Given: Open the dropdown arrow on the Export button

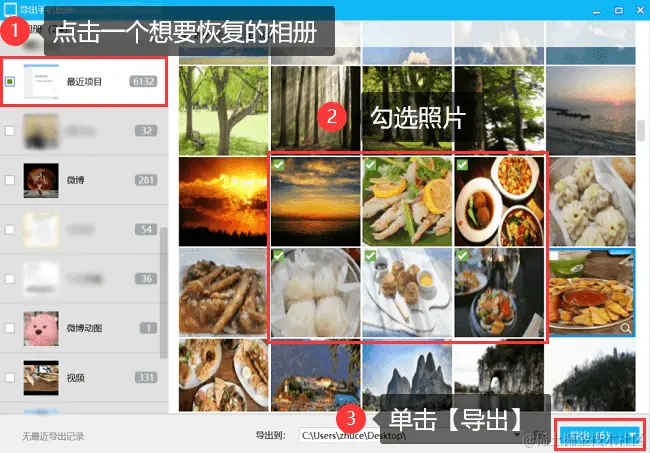Looking at the screenshot, I should coord(633,435).
